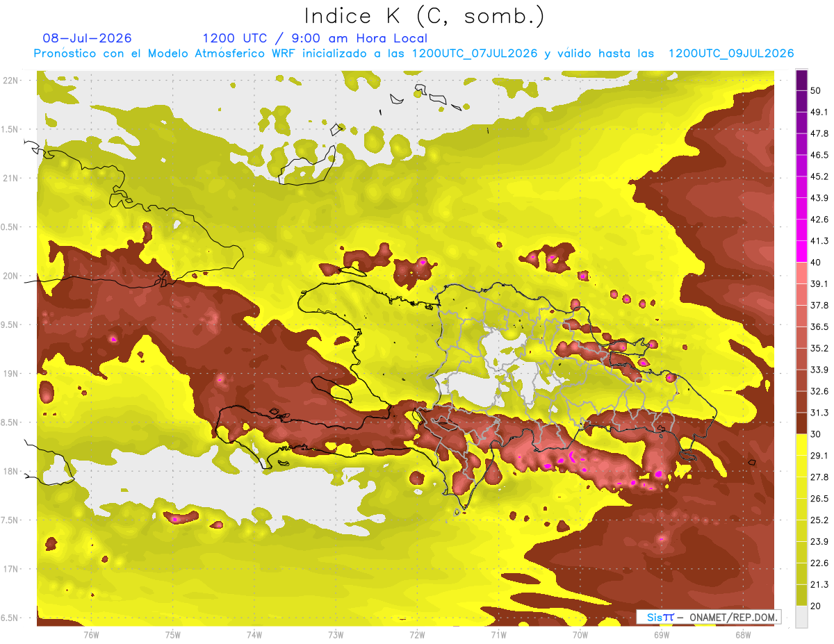The width and height of the screenshot is (834, 644).
Task: Select the colorbar value '33.9'
Action: pos(819,370)
